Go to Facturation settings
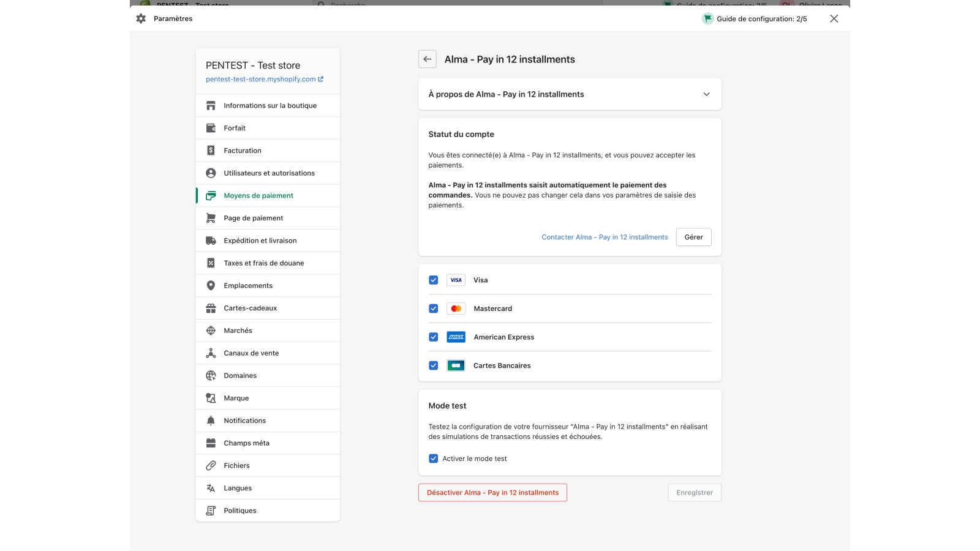This screenshot has height=551, width=980. click(268, 151)
